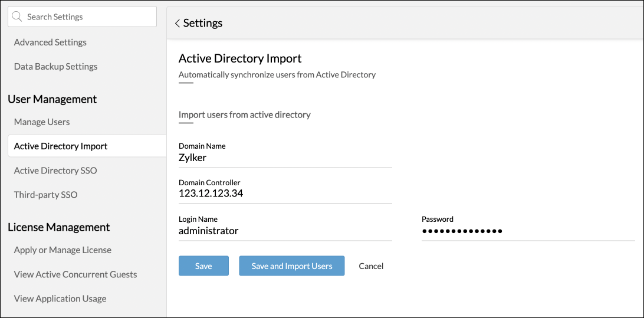Navigate to Third-party SSO

click(45, 195)
